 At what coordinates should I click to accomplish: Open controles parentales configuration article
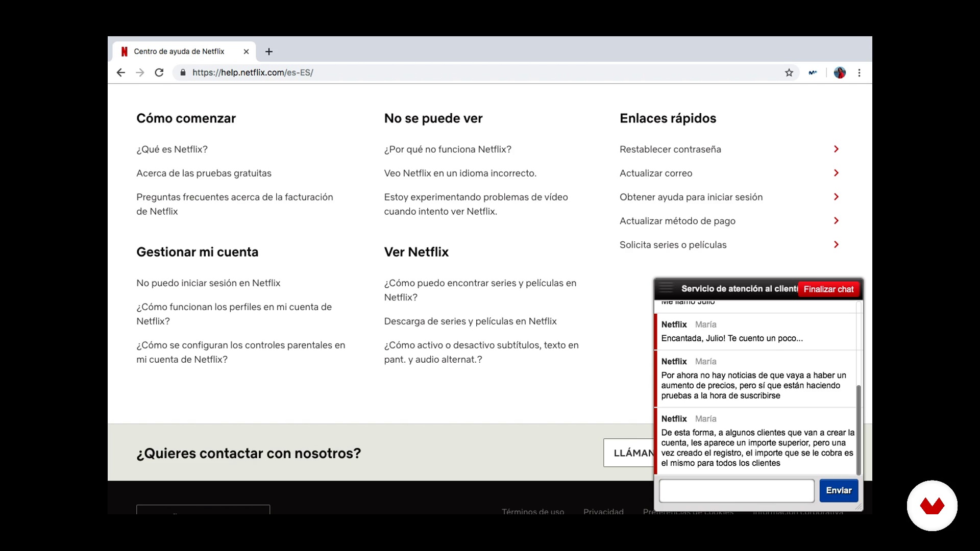[240, 352]
